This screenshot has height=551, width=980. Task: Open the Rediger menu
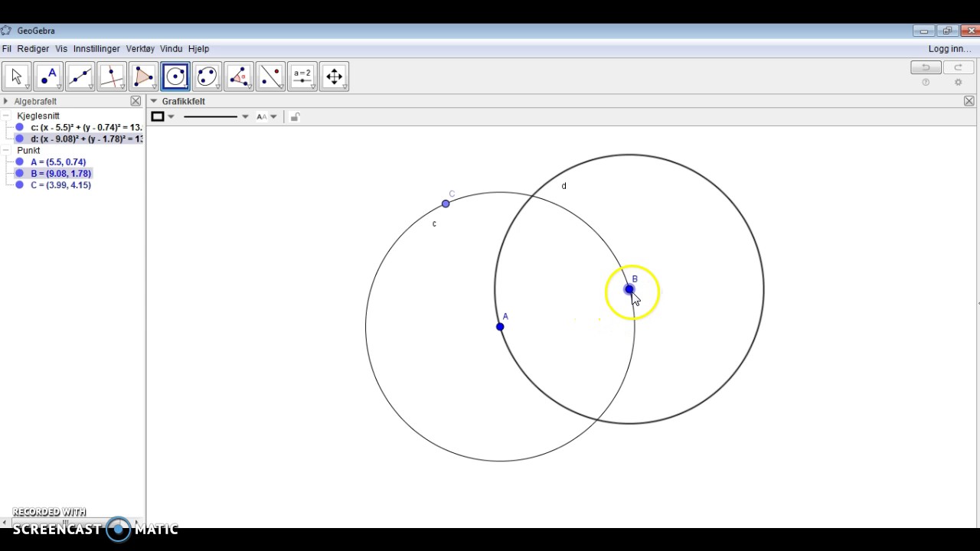[33, 49]
